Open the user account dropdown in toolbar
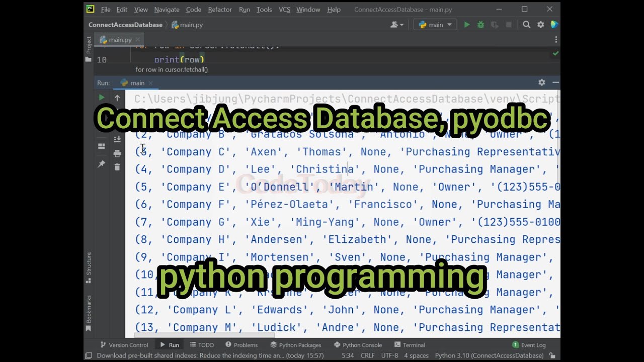Image resolution: width=644 pixels, height=362 pixels. tap(397, 25)
